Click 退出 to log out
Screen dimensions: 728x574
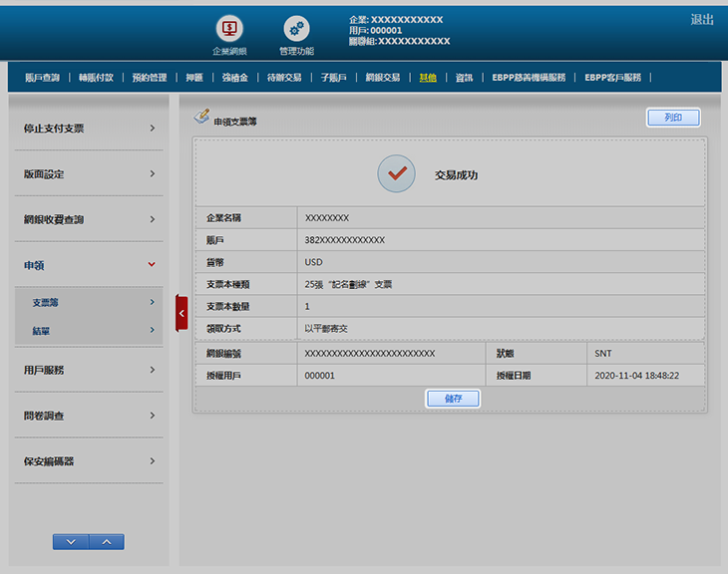702,20
